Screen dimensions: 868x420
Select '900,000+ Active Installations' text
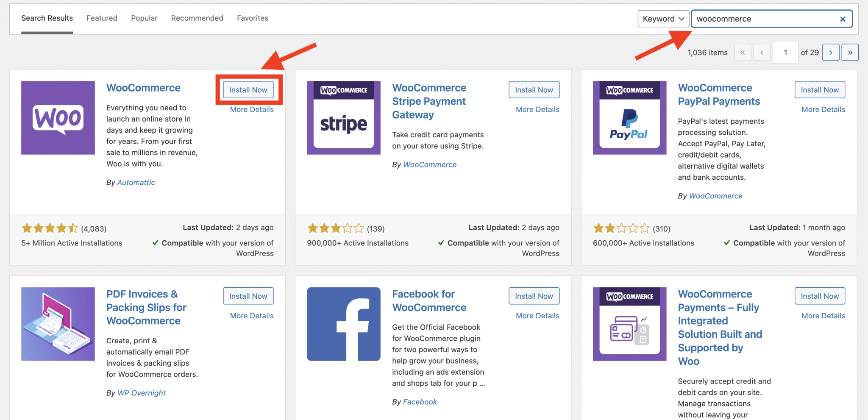pyautogui.click(x=358, y=243)
